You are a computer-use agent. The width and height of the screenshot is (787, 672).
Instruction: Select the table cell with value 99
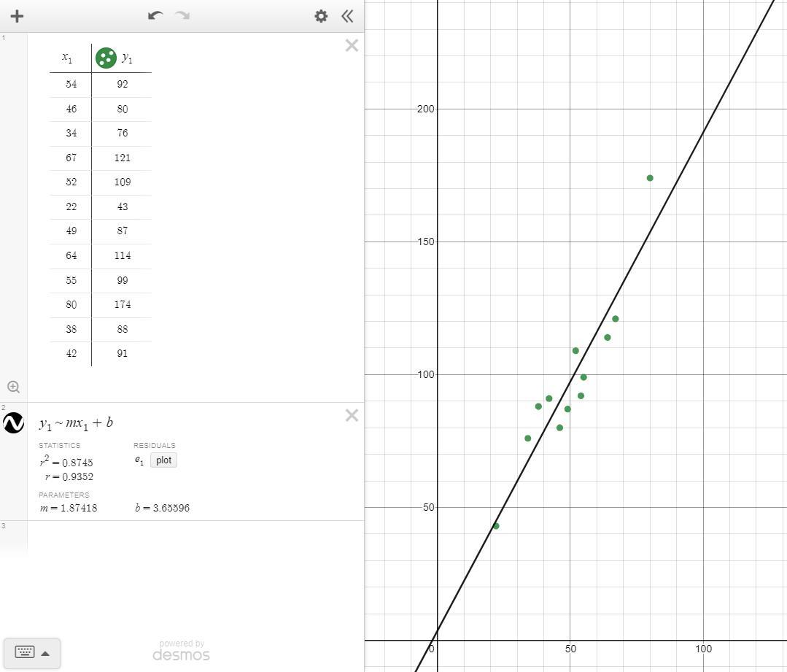[122, 280]
